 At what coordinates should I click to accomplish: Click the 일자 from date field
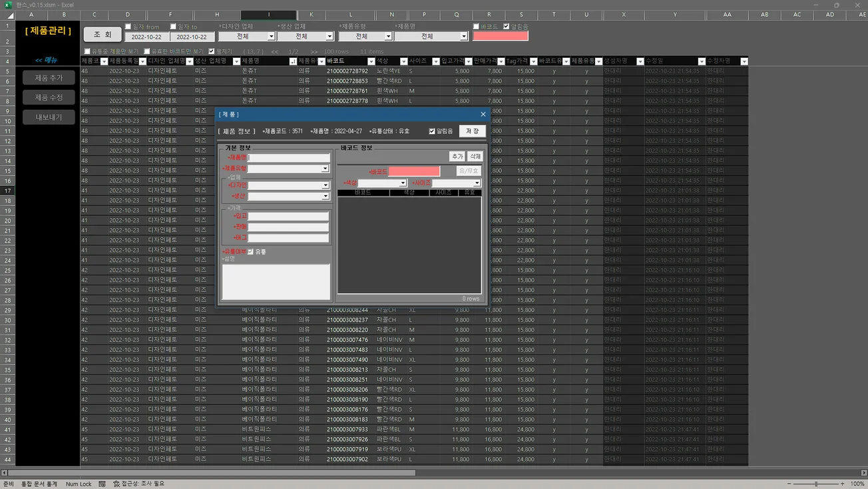coord(146,37)
